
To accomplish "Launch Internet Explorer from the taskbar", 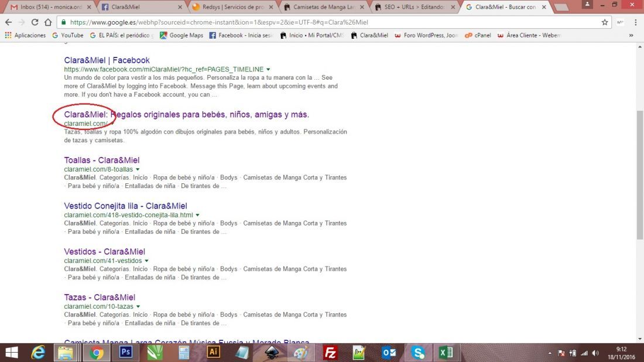I will tap(38, 353).
